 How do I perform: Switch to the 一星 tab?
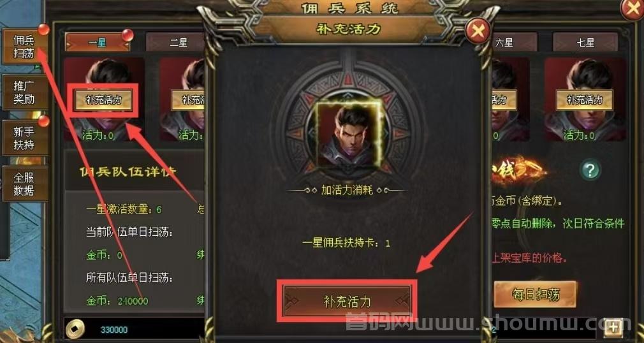(x=98, y=42)
